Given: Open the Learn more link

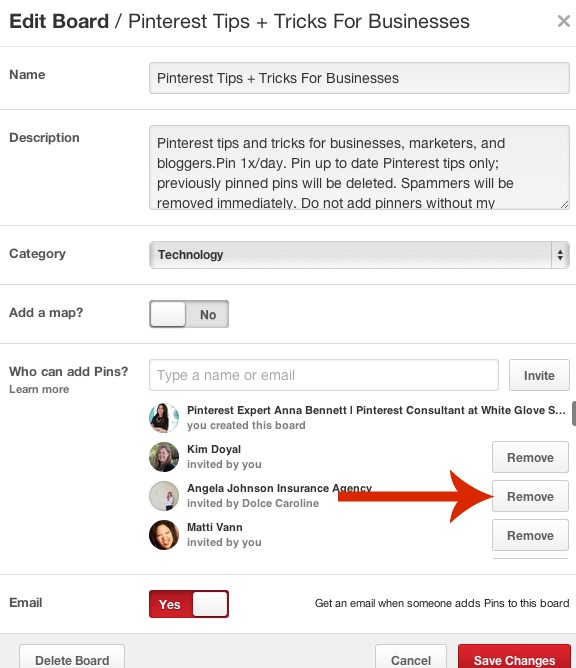Looking at the screenshot, I should click(39, 389).
